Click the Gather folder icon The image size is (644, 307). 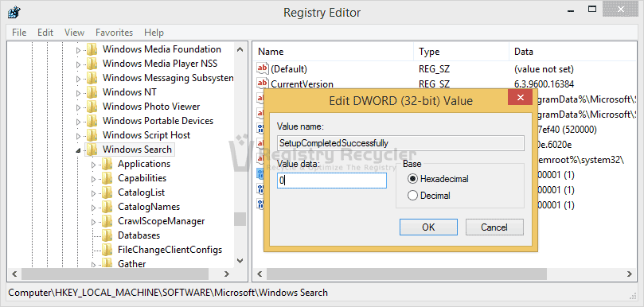107,263
